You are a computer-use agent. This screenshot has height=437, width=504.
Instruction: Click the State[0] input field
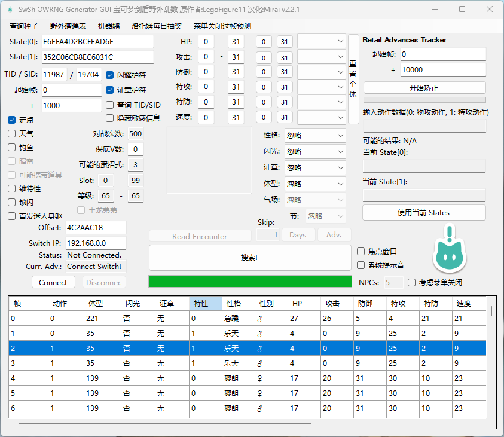98,42
